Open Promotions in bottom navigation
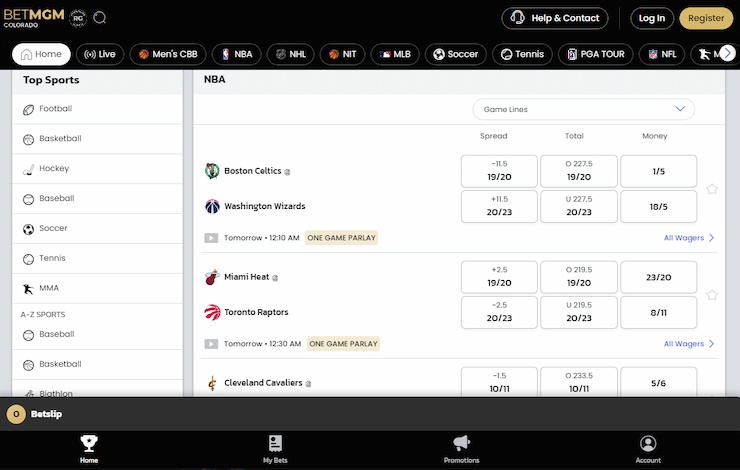This screenshot has width=740, height=470. (x=461, y=449)
